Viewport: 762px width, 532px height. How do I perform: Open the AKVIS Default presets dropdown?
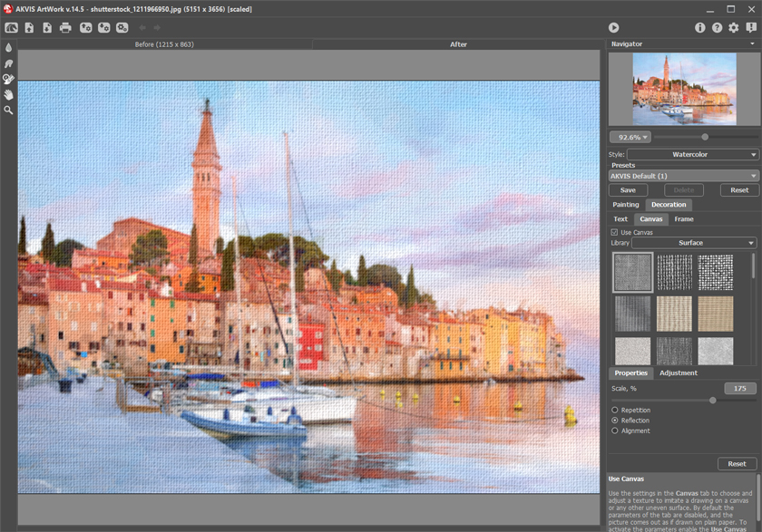click(683, 176)
